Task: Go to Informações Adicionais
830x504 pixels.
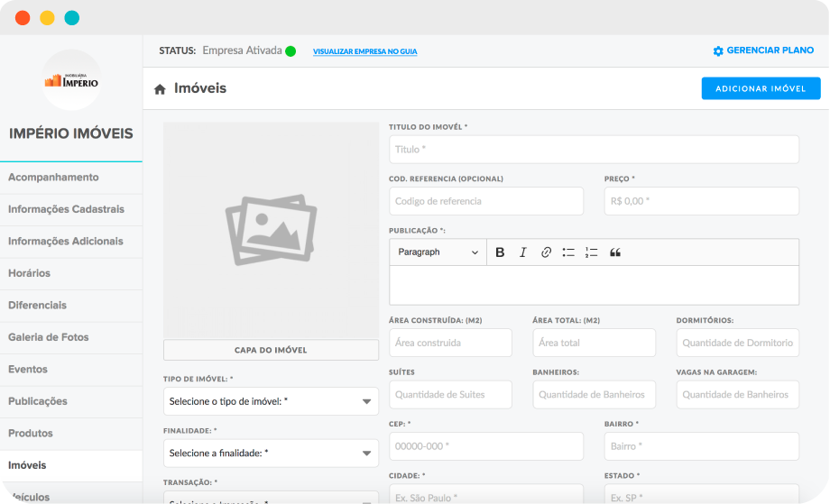Action: 71,242
